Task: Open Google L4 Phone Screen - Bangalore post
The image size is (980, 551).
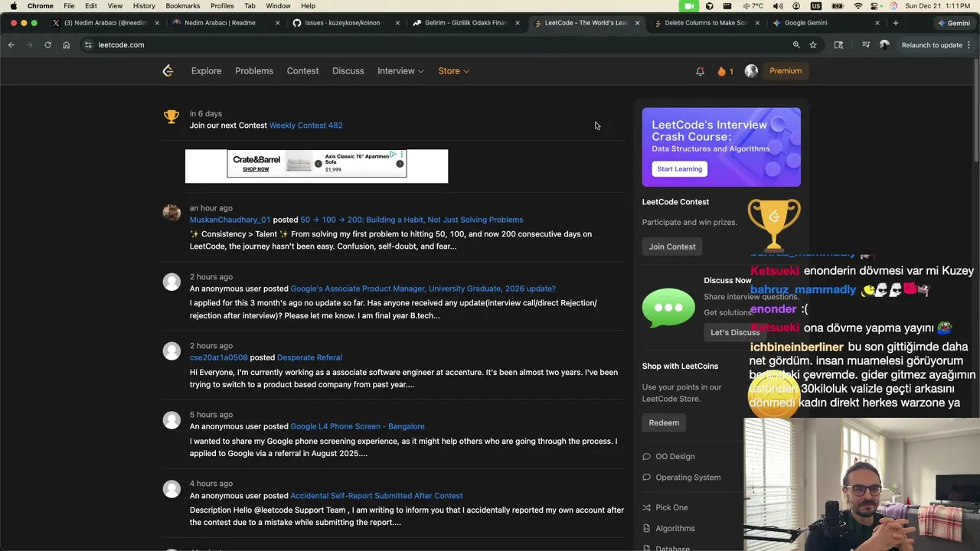Action: pos(358,426)
